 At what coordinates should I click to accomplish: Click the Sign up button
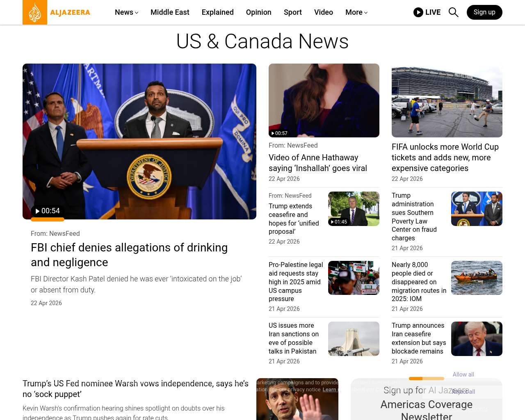pyautogui.click(x=484, y=12)
